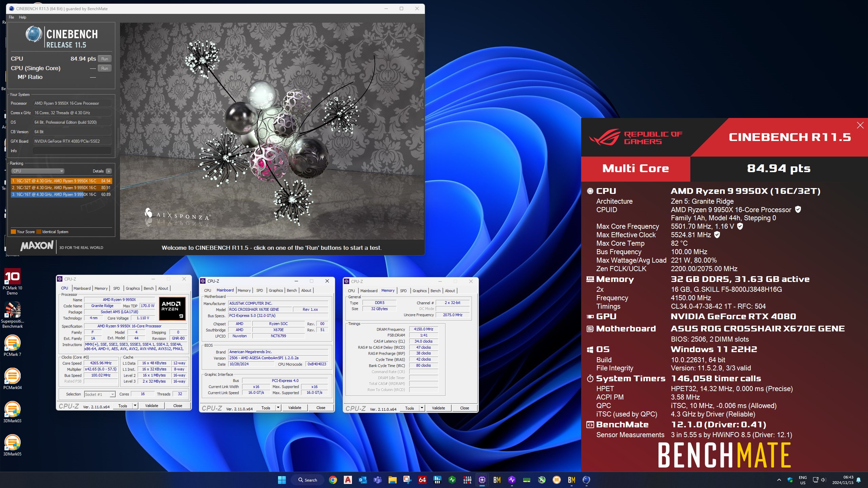Click Close in the CPU-Z Mainboard window
Image resolution: width=868 pixels, height=488 pixels.
pyautogui.click(x=321, y=408)
